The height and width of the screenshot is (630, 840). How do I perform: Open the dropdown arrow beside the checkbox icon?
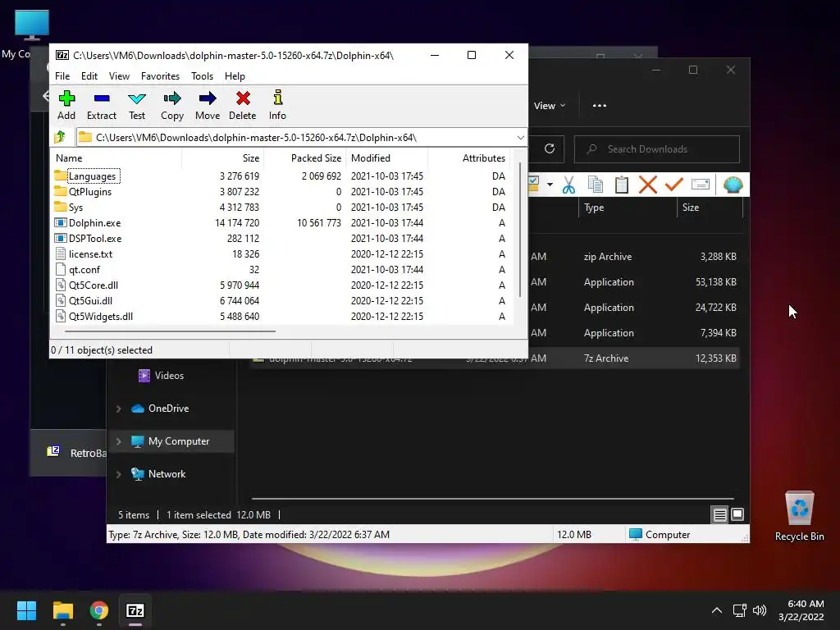pos(550,185)
